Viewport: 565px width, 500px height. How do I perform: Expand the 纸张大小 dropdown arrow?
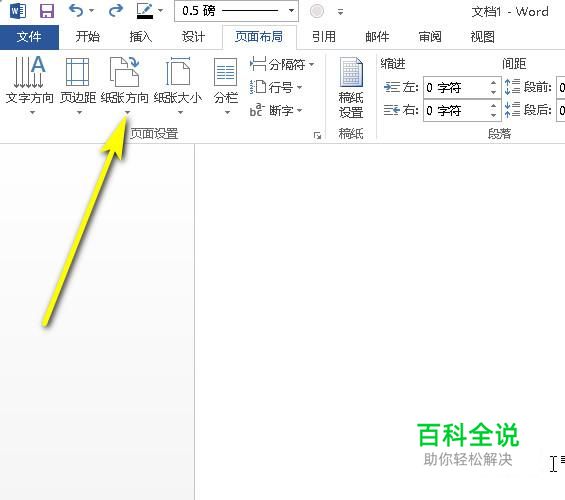point(181,113)
